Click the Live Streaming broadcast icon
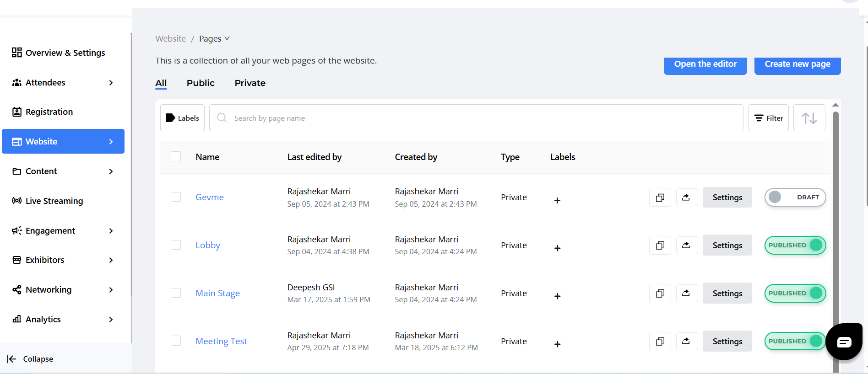The height and width of the screenshot is (374, 868). point(17,201)
